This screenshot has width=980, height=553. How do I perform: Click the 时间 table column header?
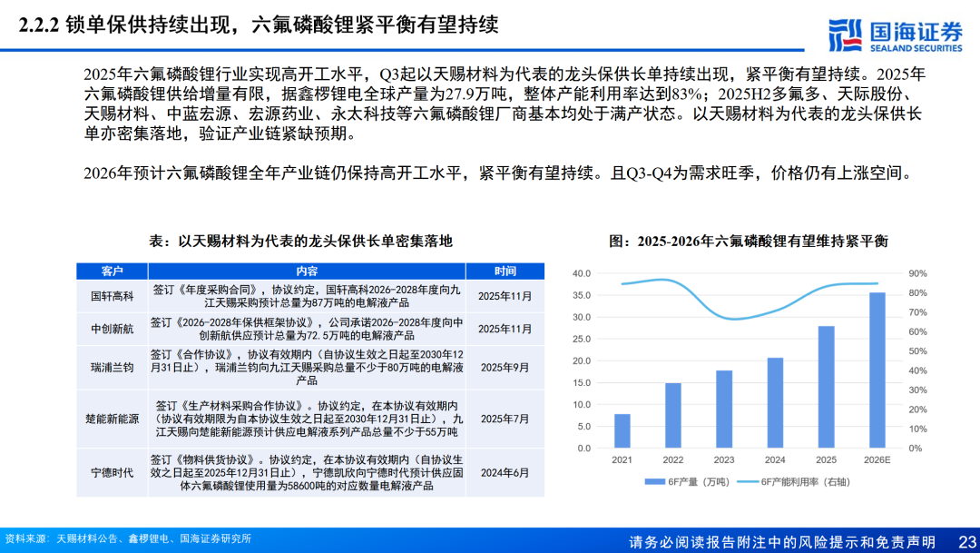click(x=505, y=272)
